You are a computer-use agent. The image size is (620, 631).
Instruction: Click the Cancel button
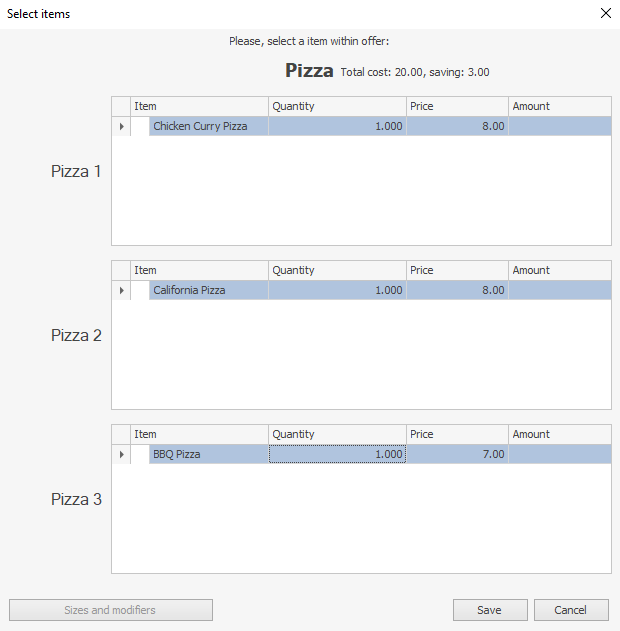[571, 610]
